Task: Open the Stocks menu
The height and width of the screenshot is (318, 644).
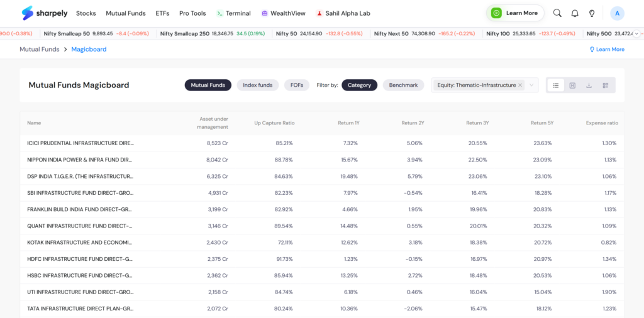Action: pyautogui.click(x=86, y=13)
